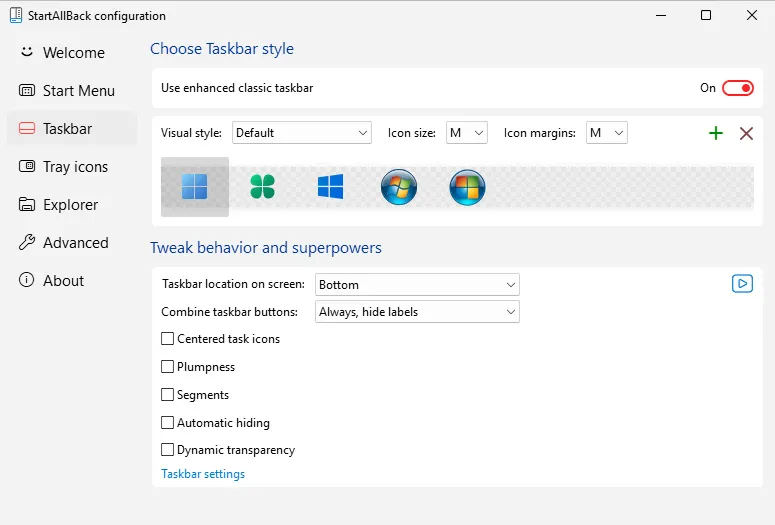The image size is (775, 525).
Task: Go to the Advanced section
Action: pos(75,243)
